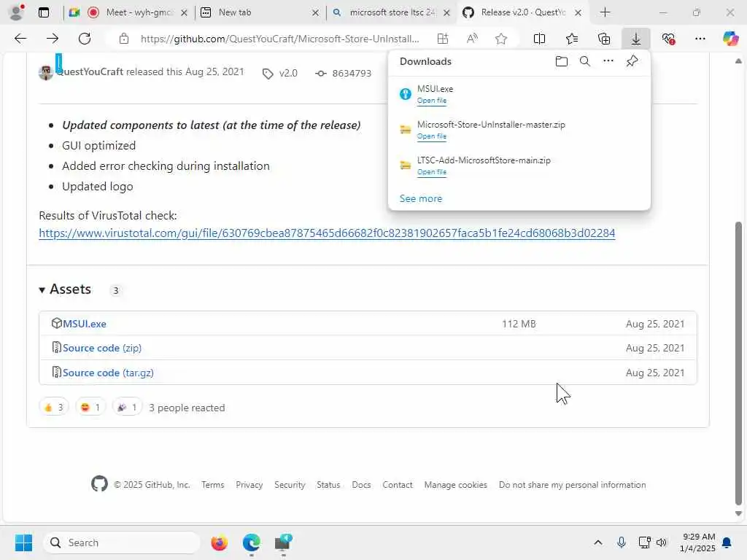Select Release v2.0 QuestYouCraft tab
The width and height of the screenshot is (747, 560).
[522, 12]
